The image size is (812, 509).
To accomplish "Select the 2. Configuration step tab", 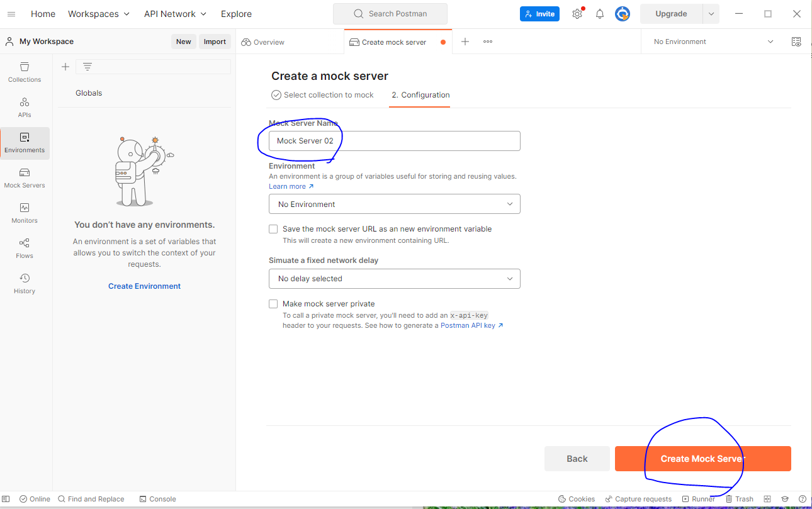I will (420, 95).
